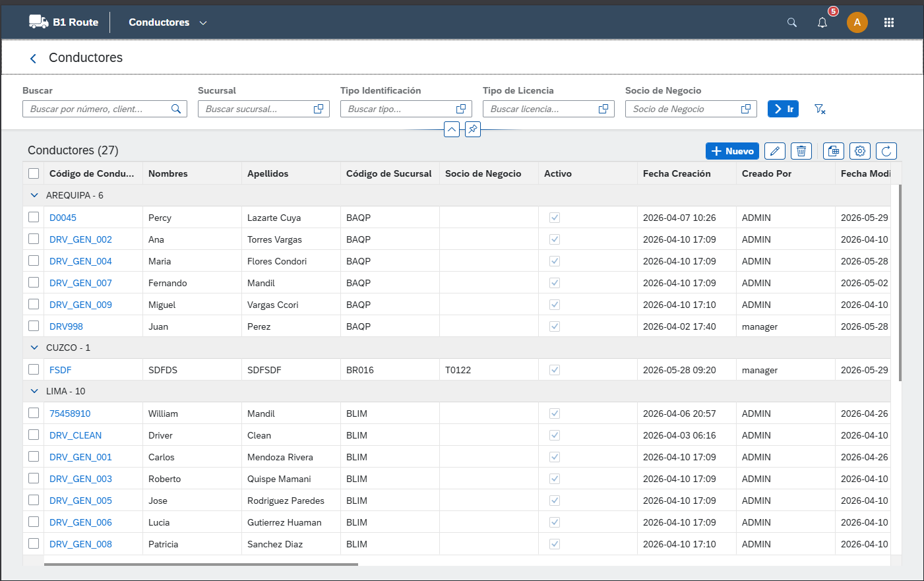Open value help for Tipo Identificación
The image size is (924, 581).
[x=461, y=109]
